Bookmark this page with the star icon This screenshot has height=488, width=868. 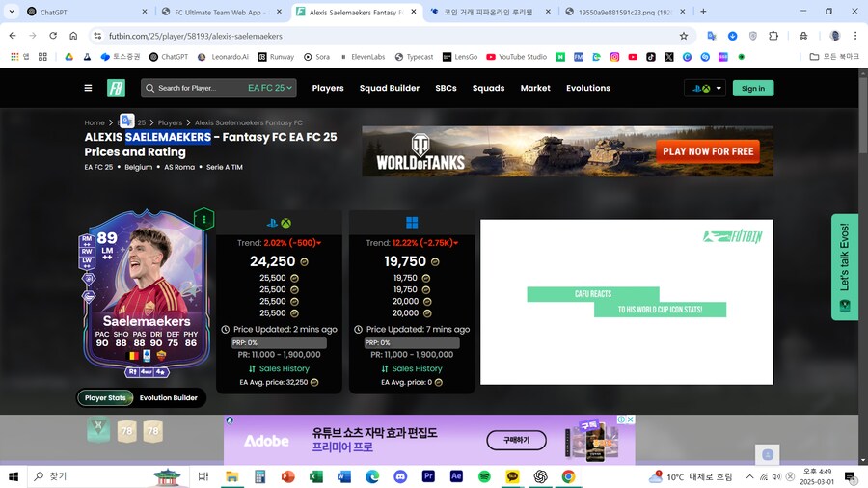click(x=684, y=36)
